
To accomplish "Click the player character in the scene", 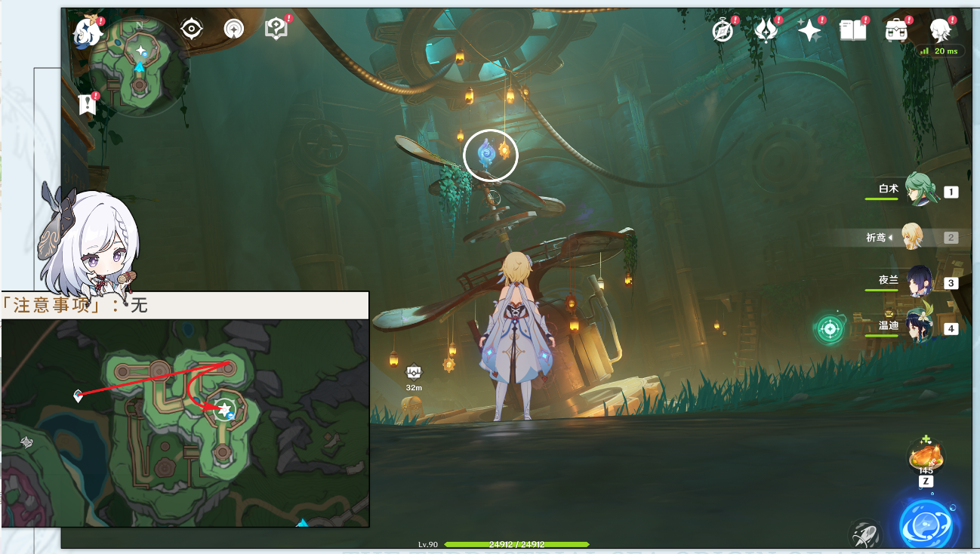I will 519,336.
